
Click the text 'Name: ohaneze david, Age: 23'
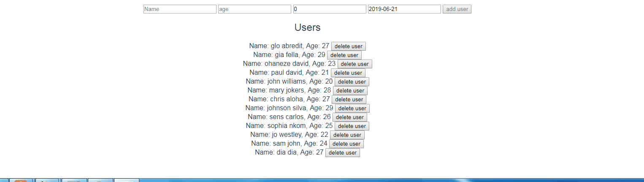coord(290,64)
